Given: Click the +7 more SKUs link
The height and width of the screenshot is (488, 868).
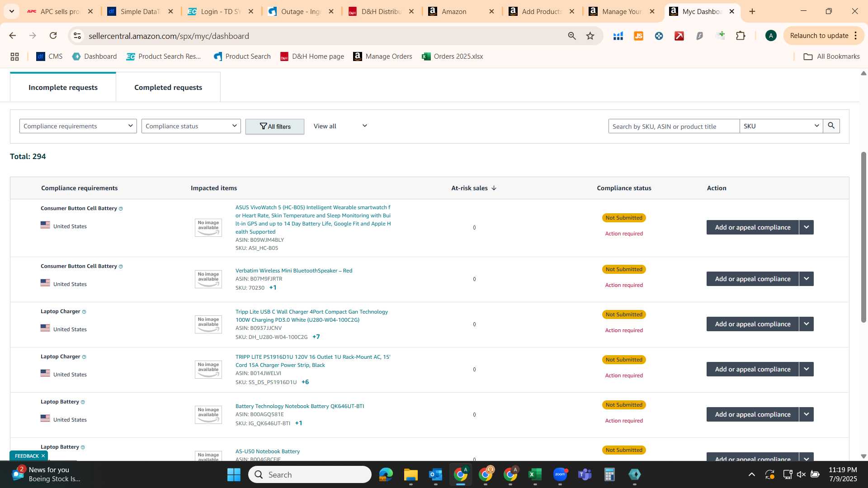Looking at the screenshot, I should pyautogui.click(x=316, y=337).
